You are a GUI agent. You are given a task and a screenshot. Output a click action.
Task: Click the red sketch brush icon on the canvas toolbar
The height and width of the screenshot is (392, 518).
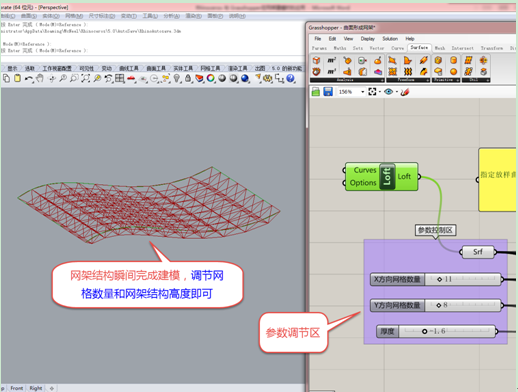point(405,92)
